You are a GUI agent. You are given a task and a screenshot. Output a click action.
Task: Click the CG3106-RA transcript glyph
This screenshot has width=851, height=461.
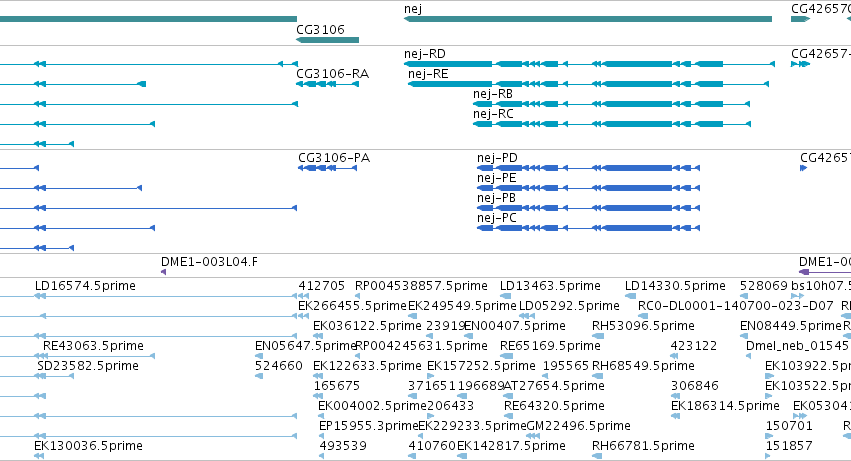click(x=327, y=84)
